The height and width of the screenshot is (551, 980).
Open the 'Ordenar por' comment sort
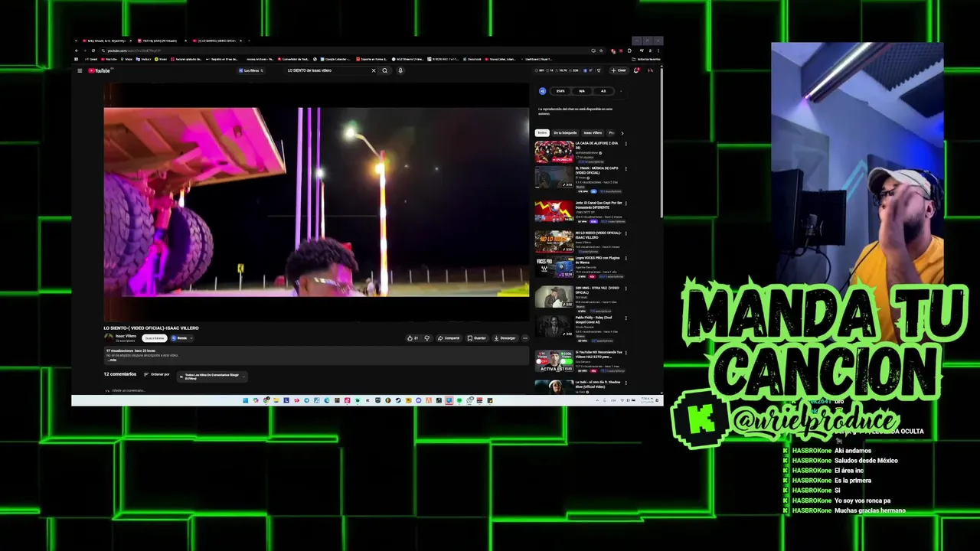(156, 374)
